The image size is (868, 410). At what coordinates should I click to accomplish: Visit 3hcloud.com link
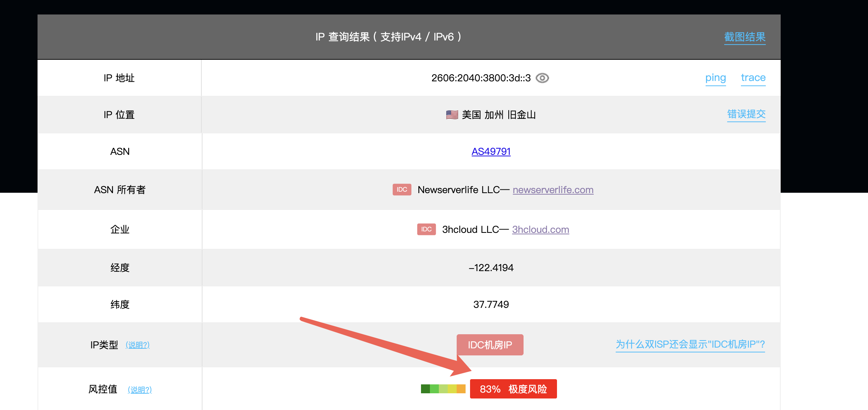(x=540, y=230)
